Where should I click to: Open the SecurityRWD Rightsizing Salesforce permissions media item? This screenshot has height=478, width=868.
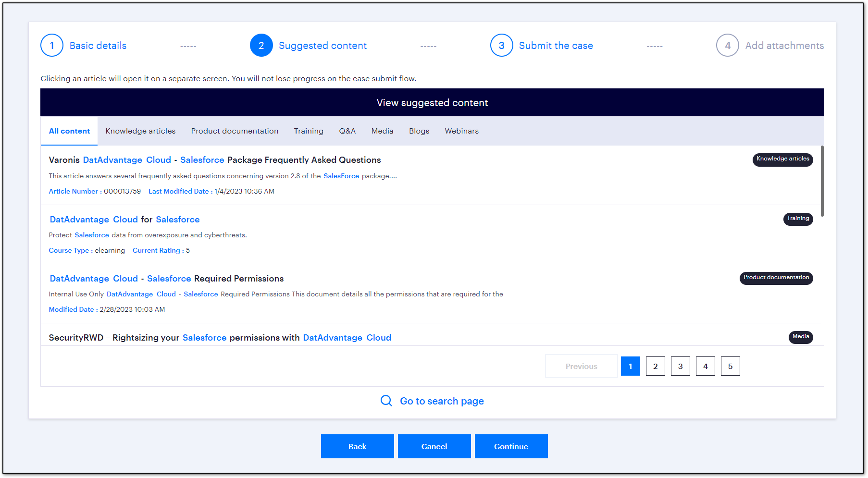tap(220, 338)
